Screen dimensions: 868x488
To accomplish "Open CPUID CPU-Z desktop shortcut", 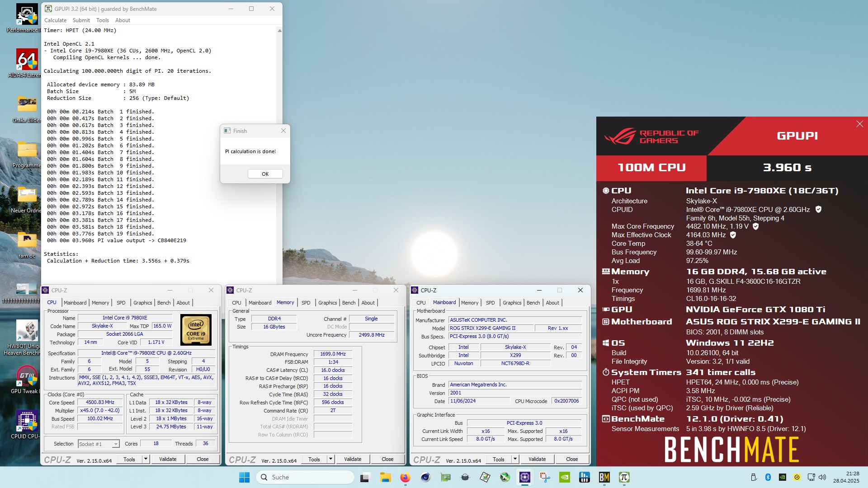I will (x=27, y=424).
